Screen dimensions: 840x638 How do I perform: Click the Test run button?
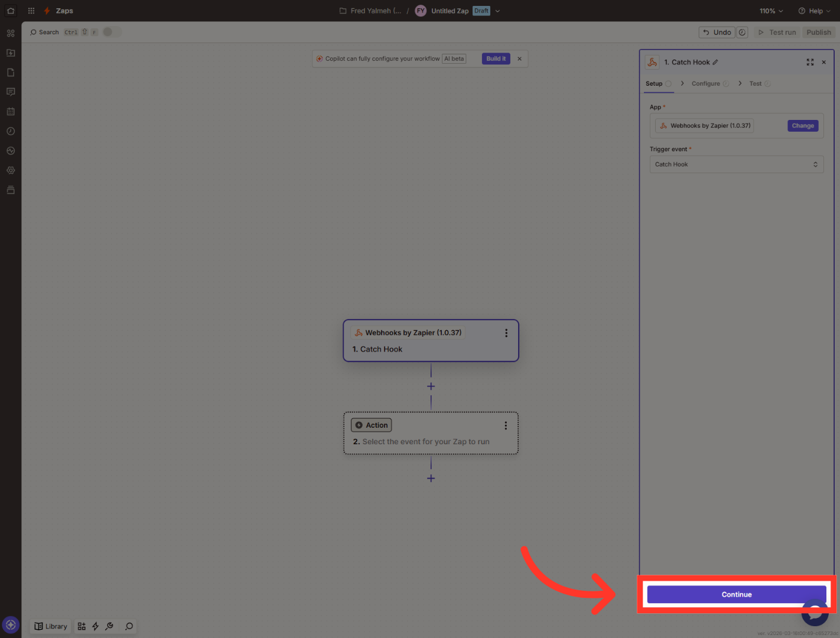[x=777, y=32]
